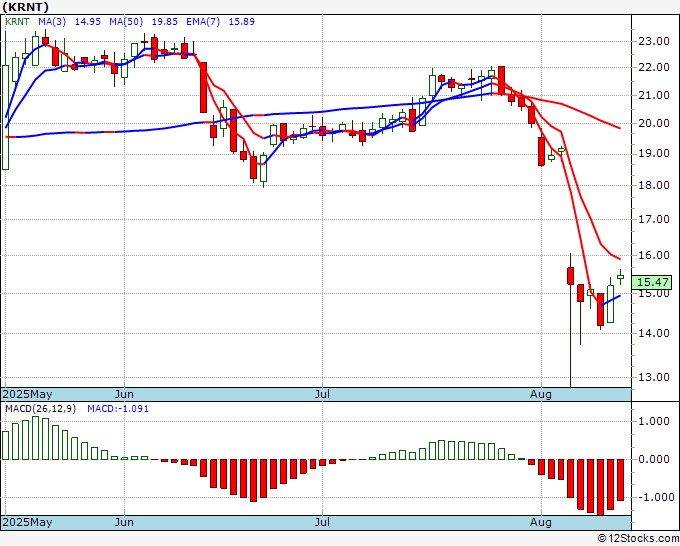The width and height of the screenshot is (680, 546).
Task: Click the 14.95 MA(3) value
Action: (x=88, y=22)
